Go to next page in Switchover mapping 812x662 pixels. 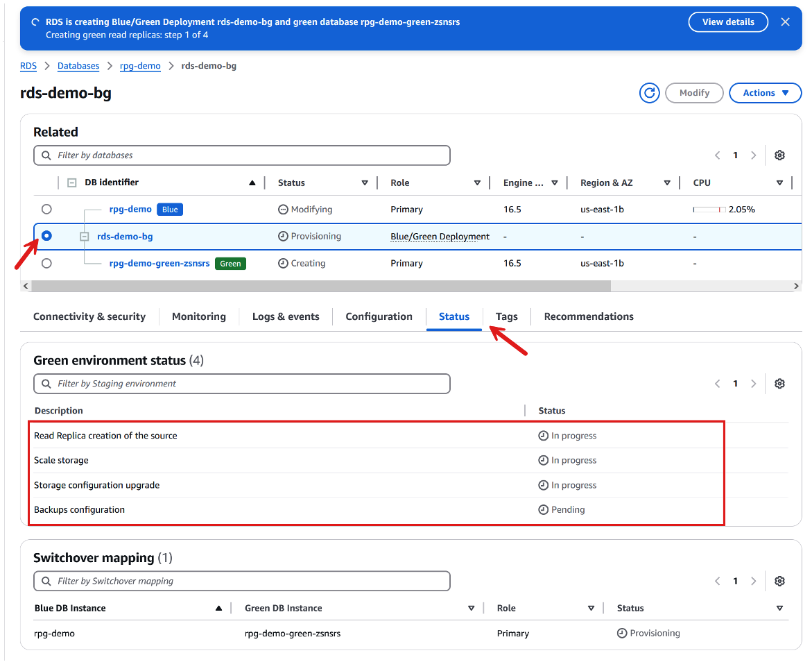coord(753,582)
